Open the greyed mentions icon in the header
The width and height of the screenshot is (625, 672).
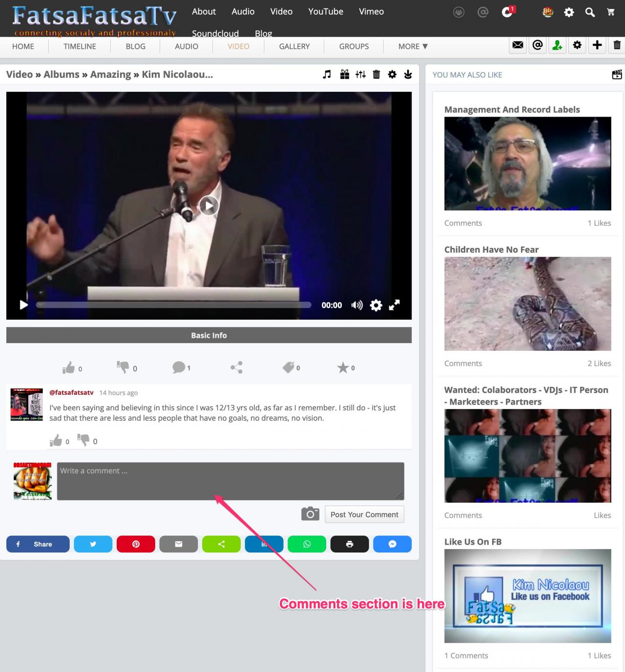coord(483,12)
